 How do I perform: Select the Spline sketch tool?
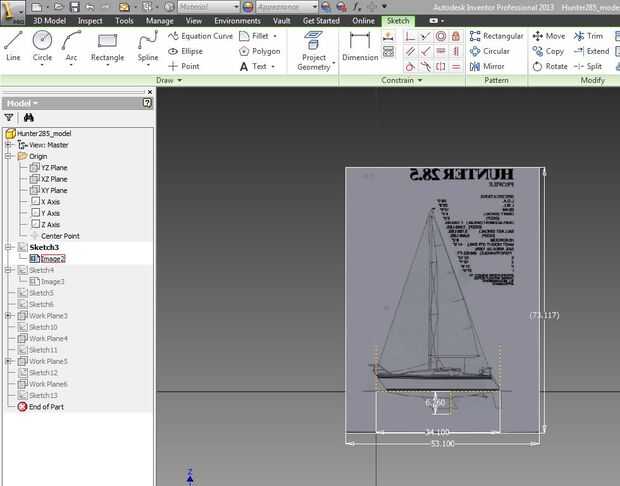pyautogui.click(x=148, y=46)
